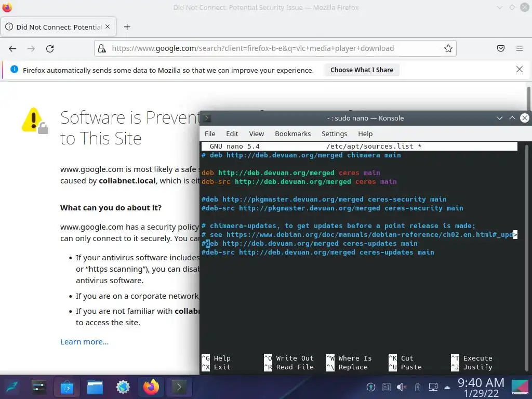The height and width of the screenshot is (399, 532).
Task: Open the Pocket save icon in Firefox
Action: coord(501,48)
